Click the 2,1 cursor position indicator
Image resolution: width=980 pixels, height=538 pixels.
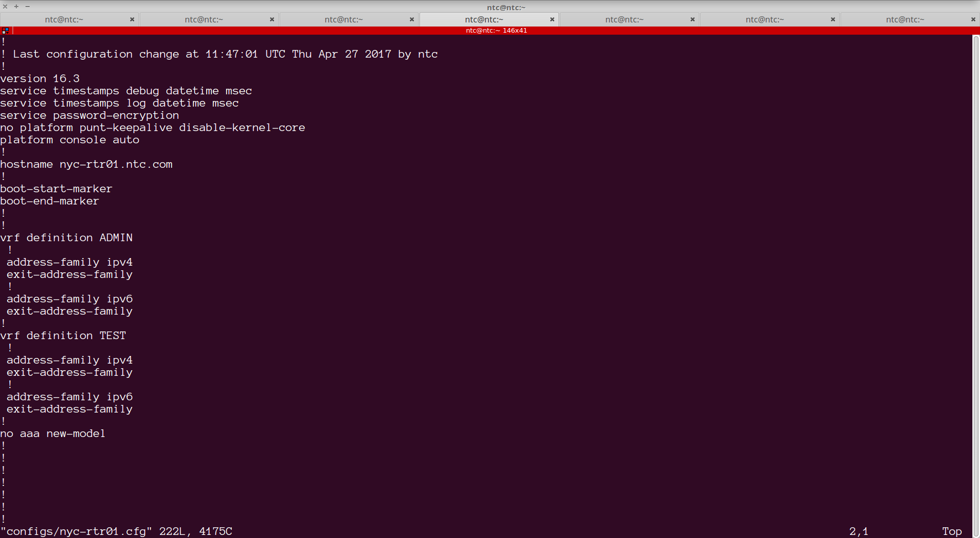859,531
